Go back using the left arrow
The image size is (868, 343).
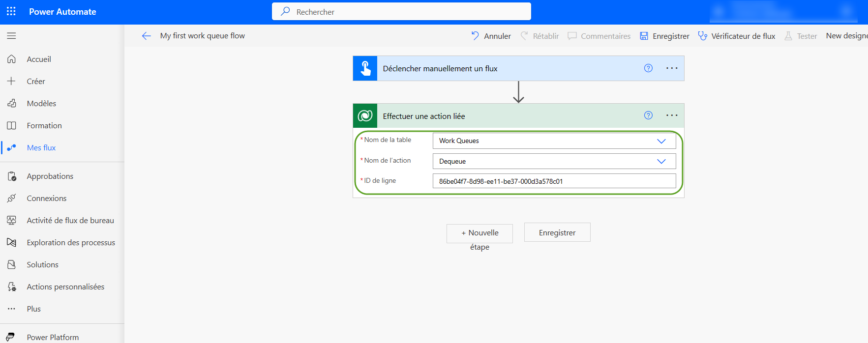[146, 36]
